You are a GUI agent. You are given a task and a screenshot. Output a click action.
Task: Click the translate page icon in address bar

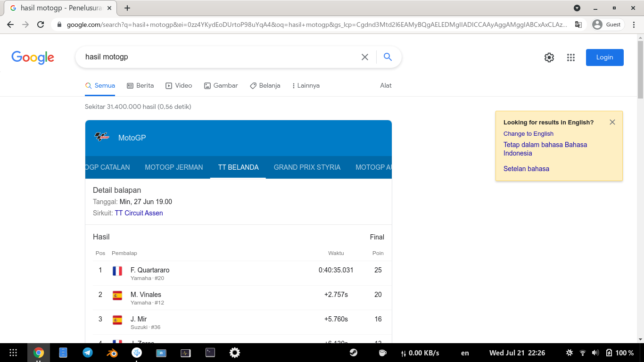click(578, 25)
